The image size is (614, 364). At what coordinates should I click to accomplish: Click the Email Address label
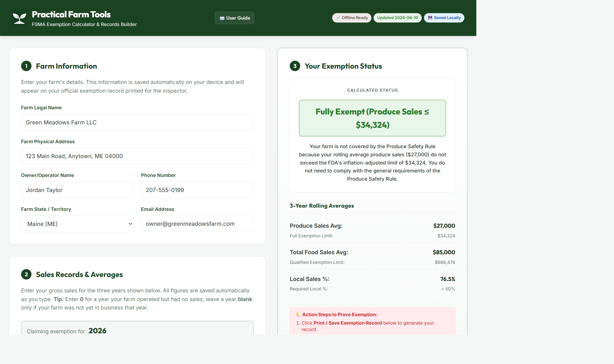(x=158, y=209)
